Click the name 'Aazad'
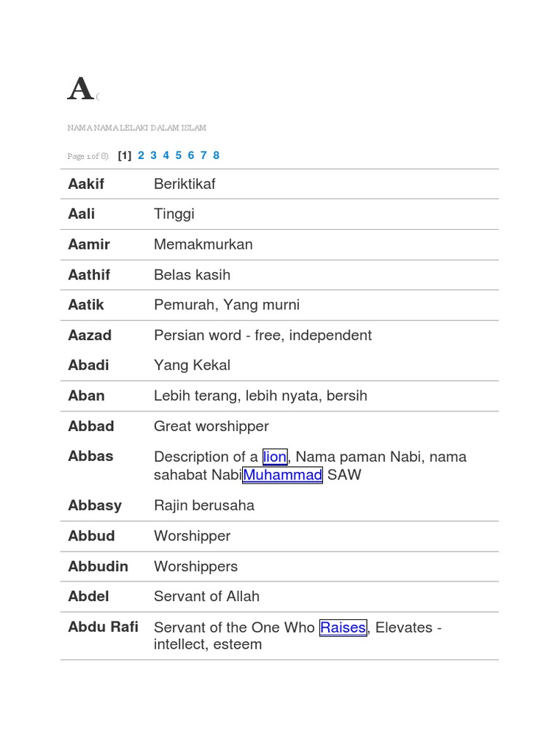The height and width of the screenshot is (747, 560). [x=90, y=336]
